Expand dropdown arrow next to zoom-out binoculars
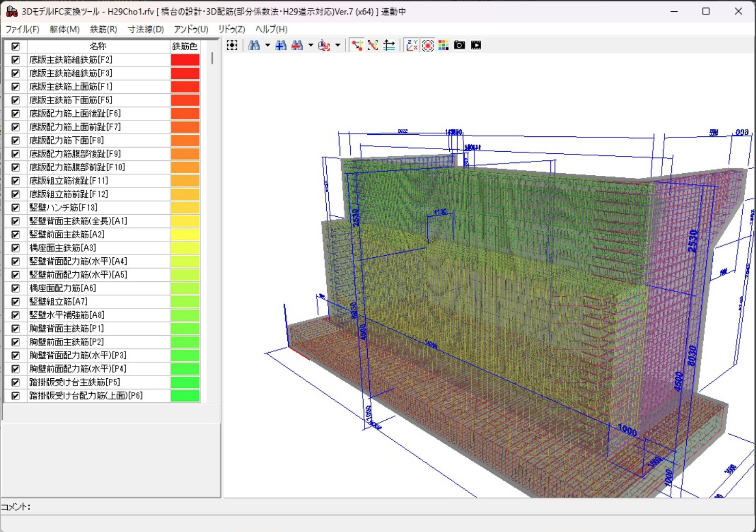The image size is (756, 532). point(310,46)
